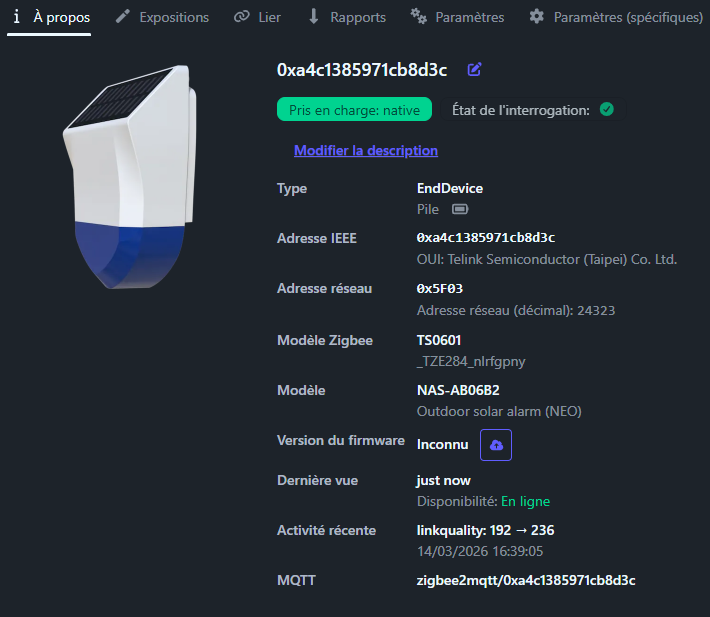Click the 0x5F03 network address value
Image resolution: width=710 pixels, height=617 pixels.
pos(440,289)
